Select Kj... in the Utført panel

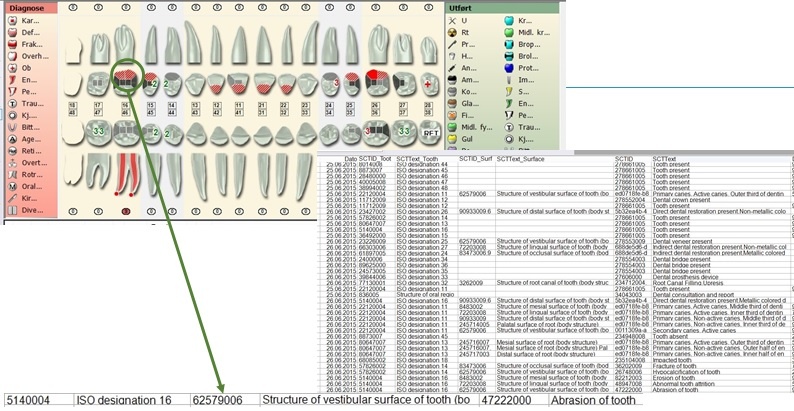(509, 139)
